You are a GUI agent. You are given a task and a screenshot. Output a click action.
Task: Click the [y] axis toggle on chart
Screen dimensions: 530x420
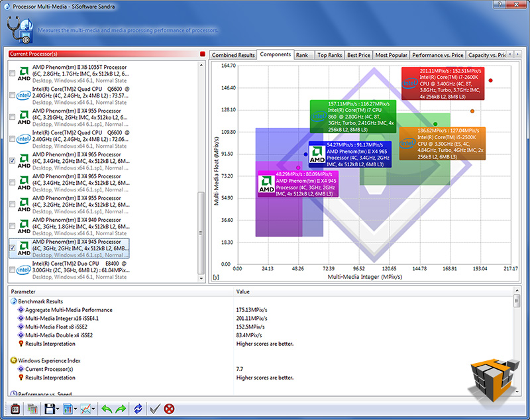(216, 277)
